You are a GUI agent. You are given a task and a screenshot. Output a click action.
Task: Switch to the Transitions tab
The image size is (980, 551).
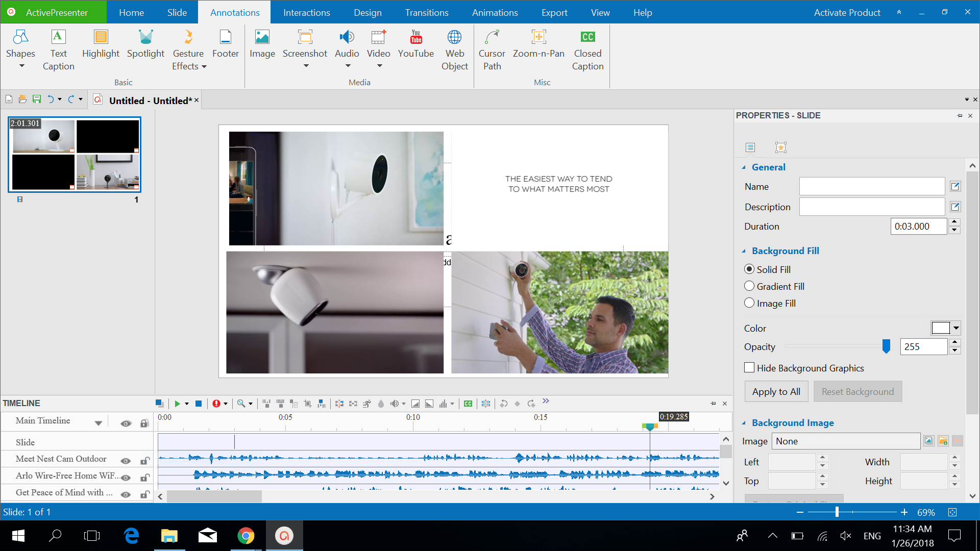coord(426,12)
